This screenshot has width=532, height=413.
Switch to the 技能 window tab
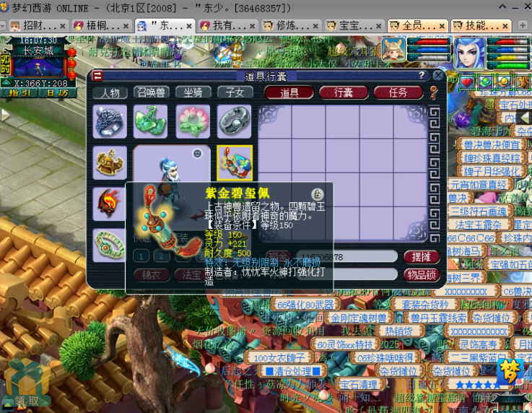[x=480, y=25]
